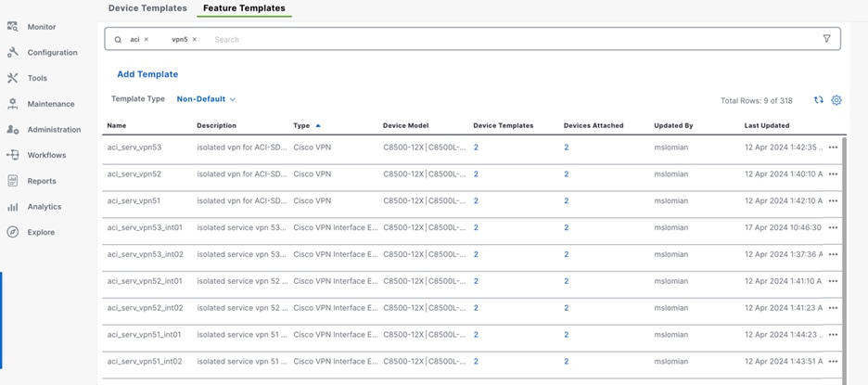
Task: Sort by Device Model column header
Action: click(x=406, y=126)
